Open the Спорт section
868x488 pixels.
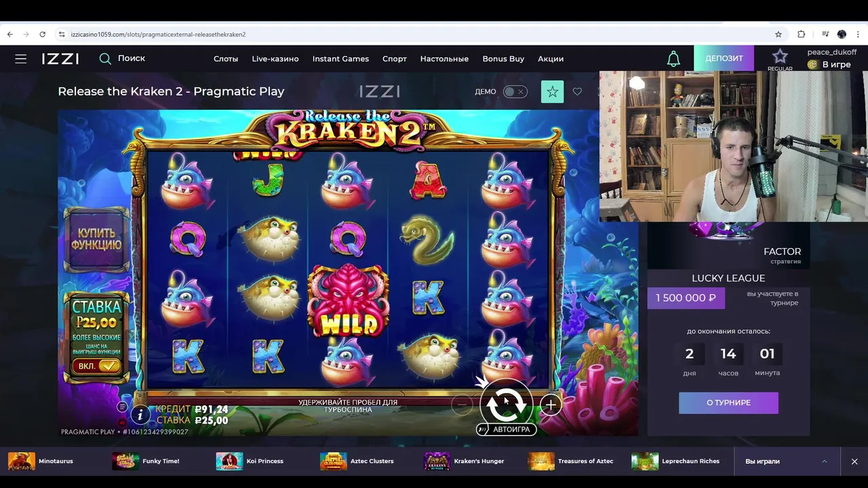(x=395, y=59)
